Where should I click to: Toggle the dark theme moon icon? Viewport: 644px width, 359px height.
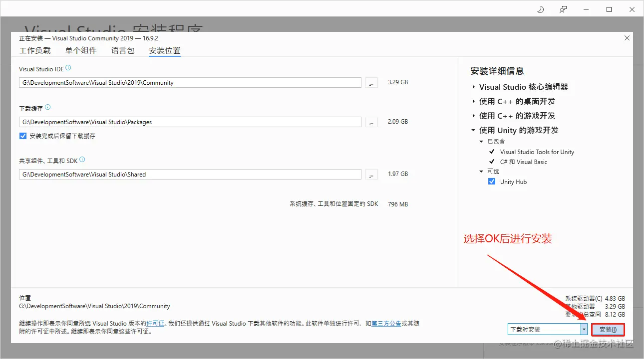[x=540, y=9]
